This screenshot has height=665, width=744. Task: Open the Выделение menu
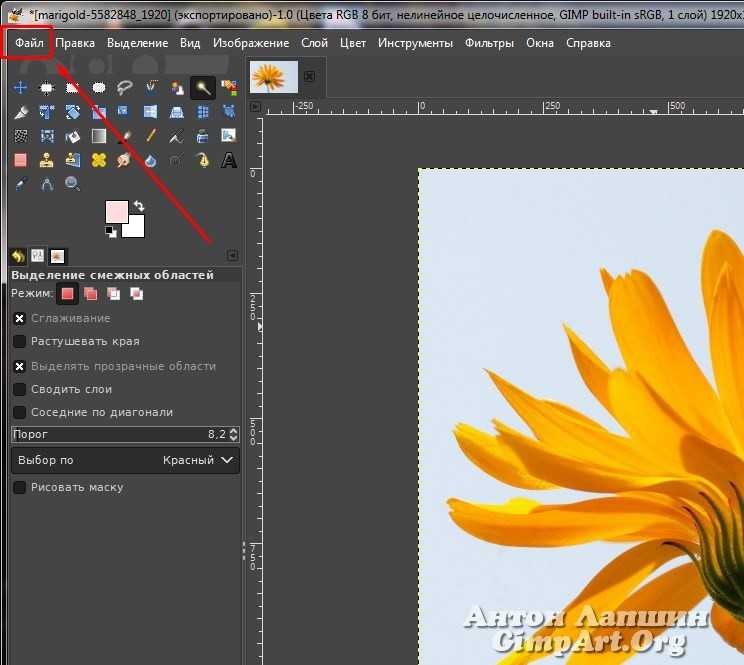coord(138,43)
